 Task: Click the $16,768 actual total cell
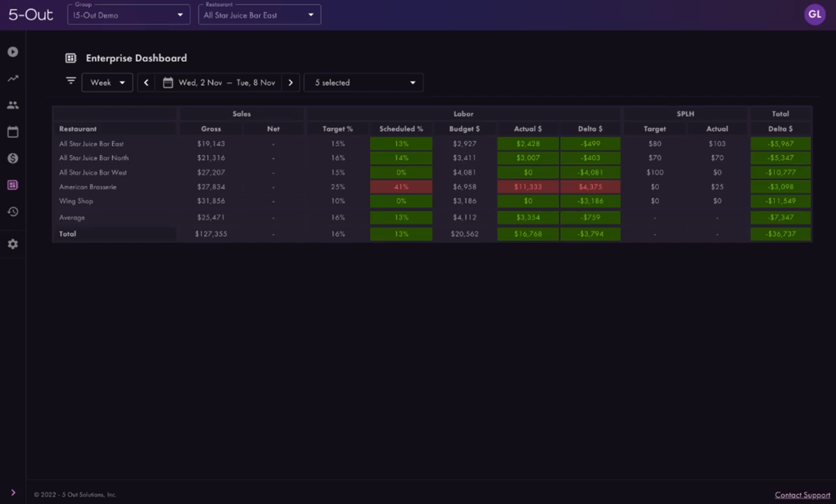528,234
